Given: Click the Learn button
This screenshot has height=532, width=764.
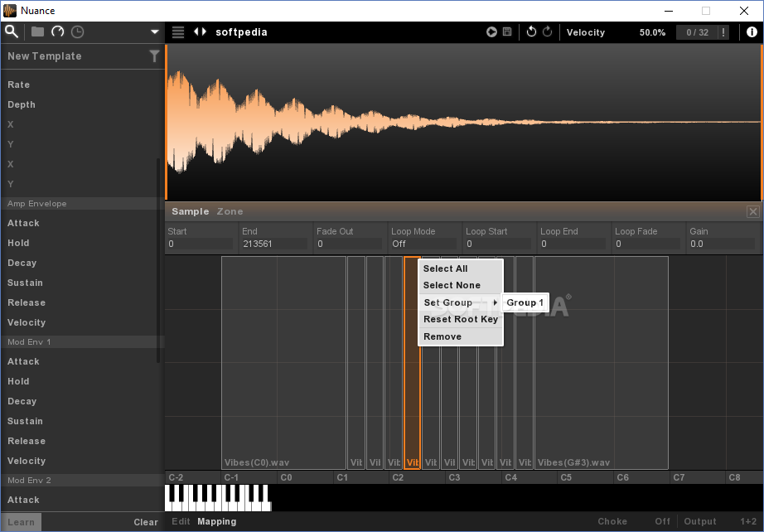Looking at the screenshot, I should (x=21, y=522).
